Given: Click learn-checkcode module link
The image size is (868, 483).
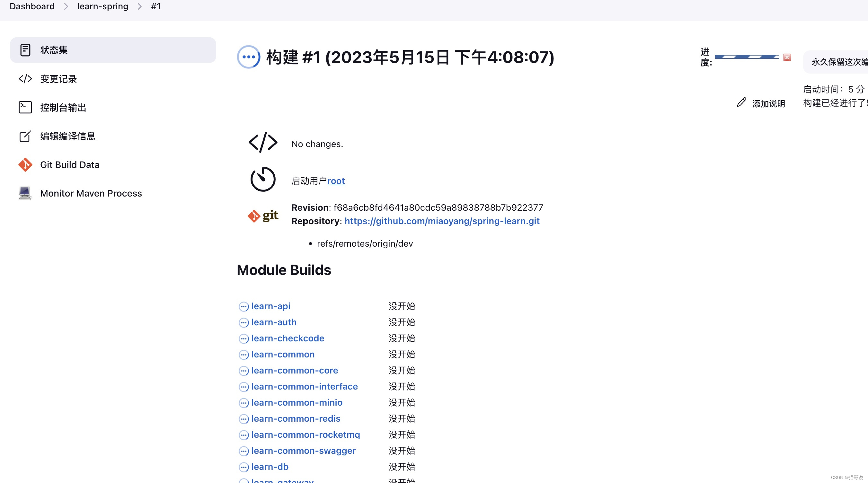Looking at the screenshot, I should (x=287, y=338).
